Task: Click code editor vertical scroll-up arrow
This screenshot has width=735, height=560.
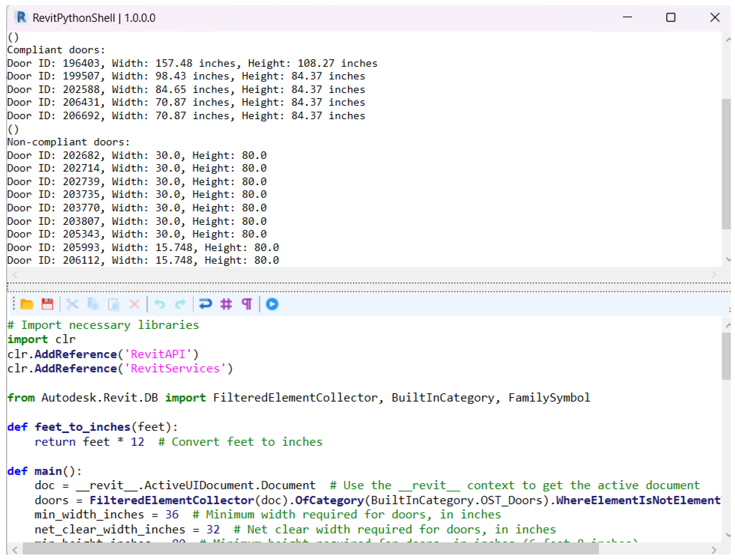Action: [x=728, y=326]
